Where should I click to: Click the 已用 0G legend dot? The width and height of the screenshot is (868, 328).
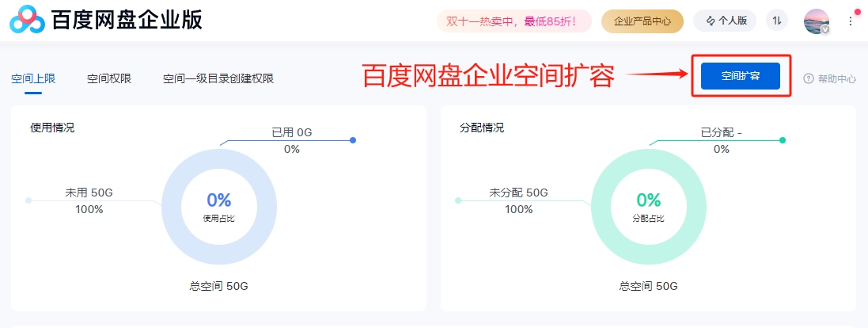coord(353,140)
